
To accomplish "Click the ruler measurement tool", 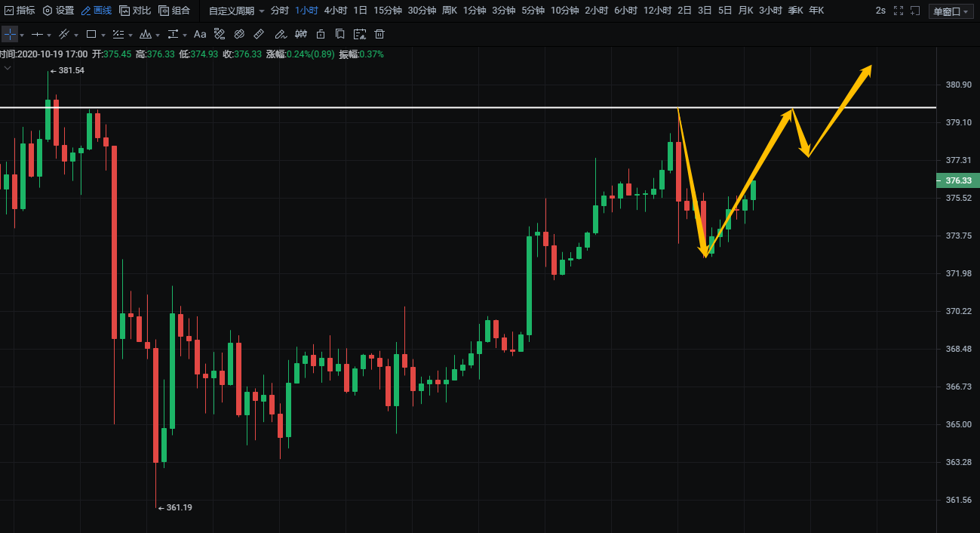I will pos(259,35).
